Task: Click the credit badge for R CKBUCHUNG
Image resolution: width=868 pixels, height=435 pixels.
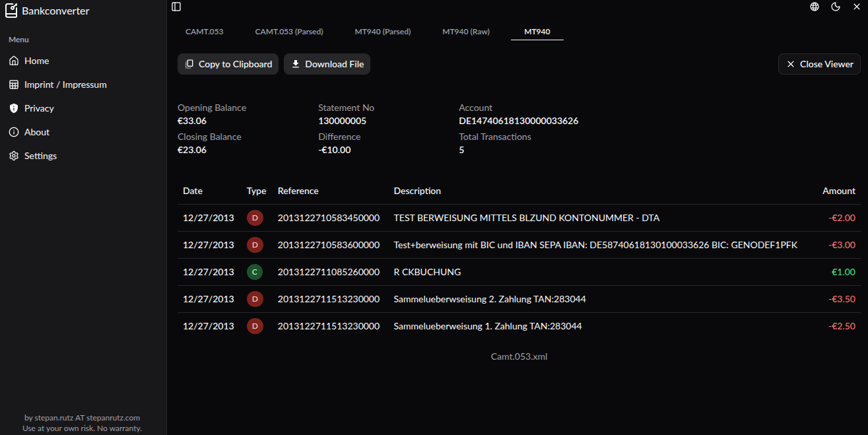Action: [x=255, y=272]
